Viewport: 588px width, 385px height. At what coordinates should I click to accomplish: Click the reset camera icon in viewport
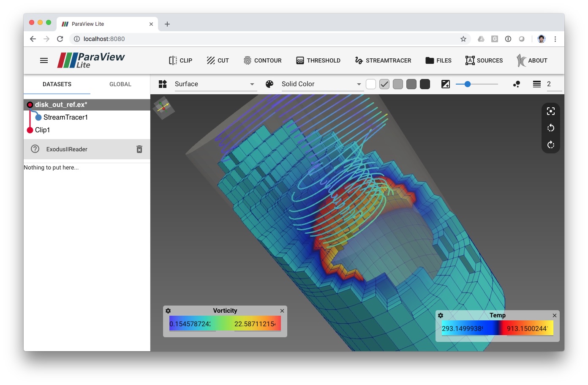pyautogui.click(x=550, y=111)
